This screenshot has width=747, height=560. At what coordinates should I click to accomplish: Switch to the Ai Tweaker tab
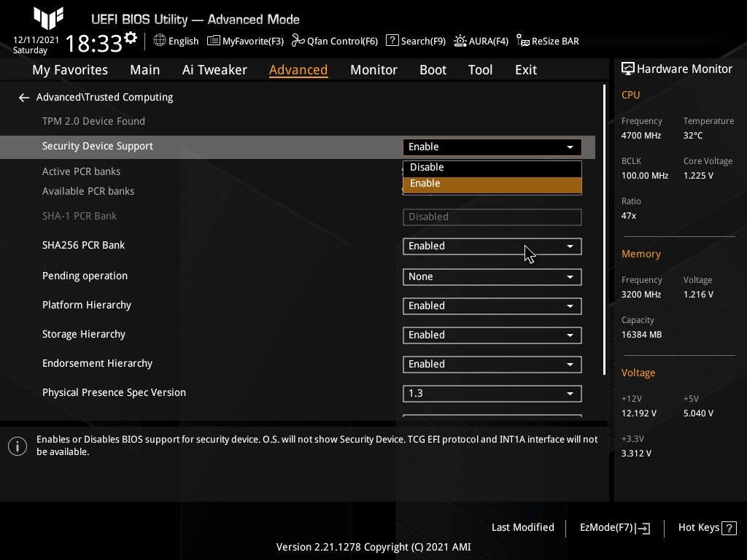coord(214,70)
